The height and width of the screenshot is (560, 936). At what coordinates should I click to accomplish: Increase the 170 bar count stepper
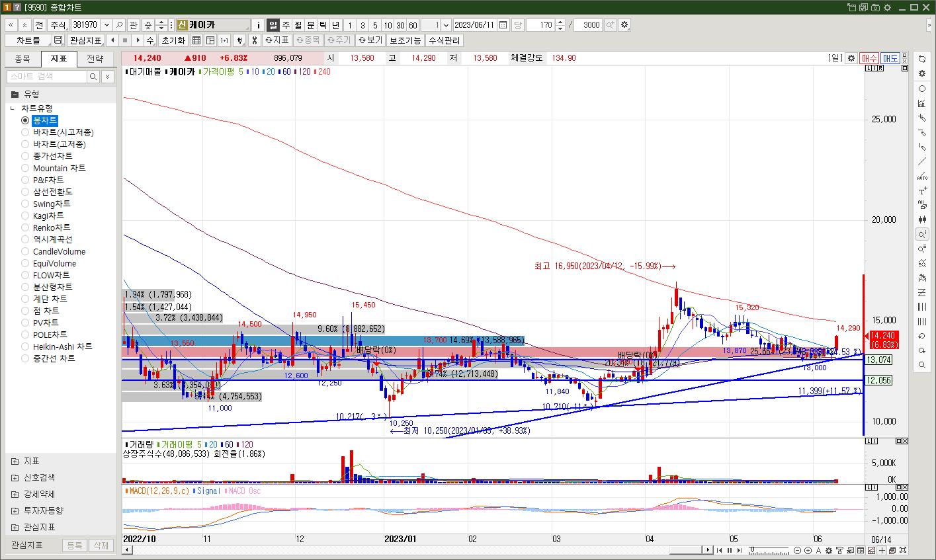(560, 22)
